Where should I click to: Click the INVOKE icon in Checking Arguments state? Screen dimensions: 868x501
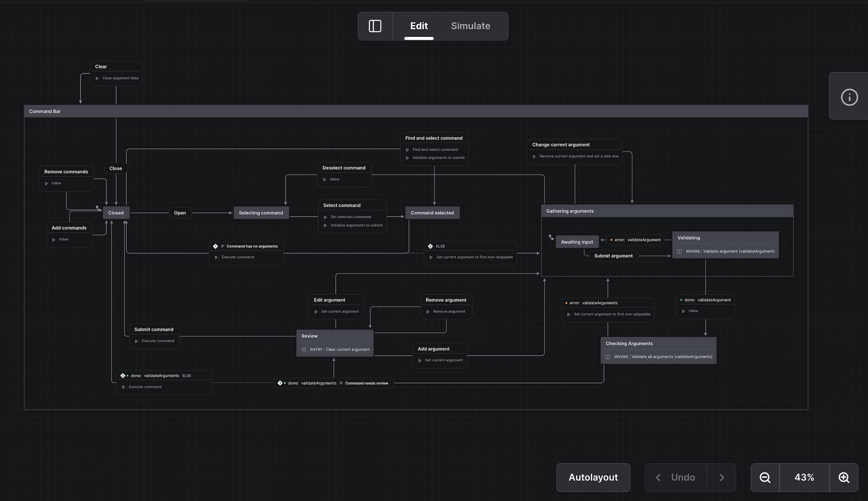tap(608, 357)
